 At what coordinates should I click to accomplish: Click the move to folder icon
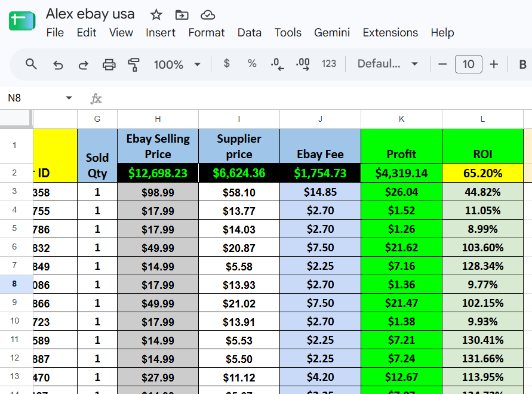pos(182,15)
